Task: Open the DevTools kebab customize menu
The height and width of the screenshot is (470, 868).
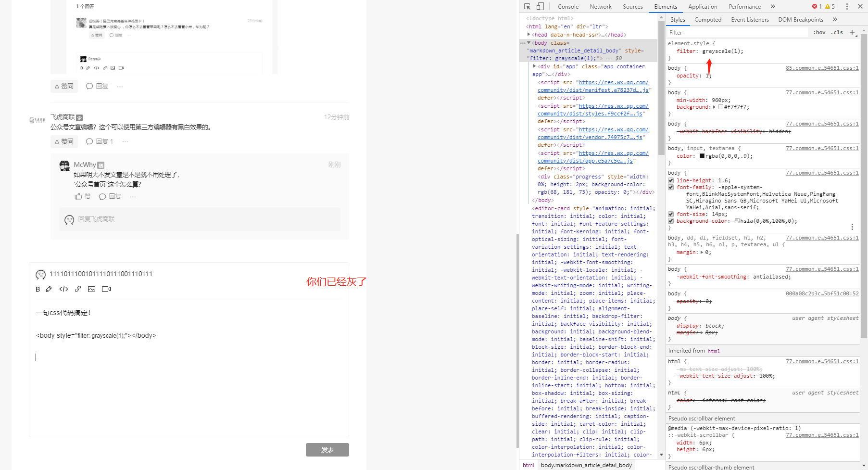Action: (x=847, y=7)
